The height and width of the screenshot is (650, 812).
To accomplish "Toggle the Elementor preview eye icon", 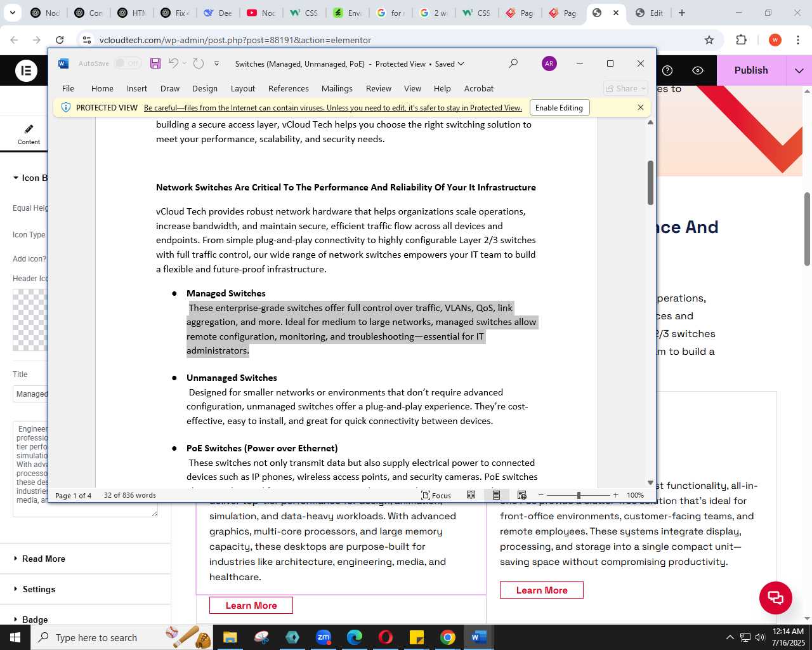I will (x=698, y=70).
